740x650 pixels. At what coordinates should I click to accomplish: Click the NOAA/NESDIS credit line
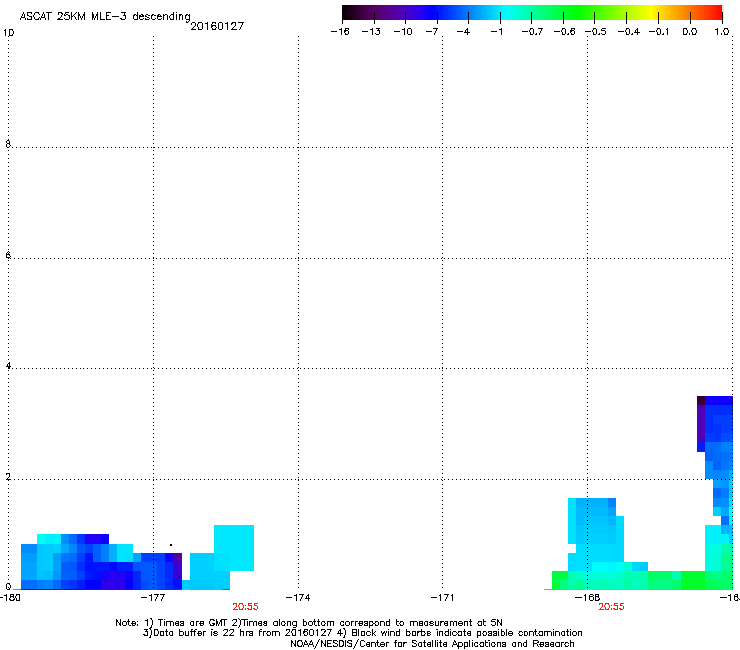(432, 644)
